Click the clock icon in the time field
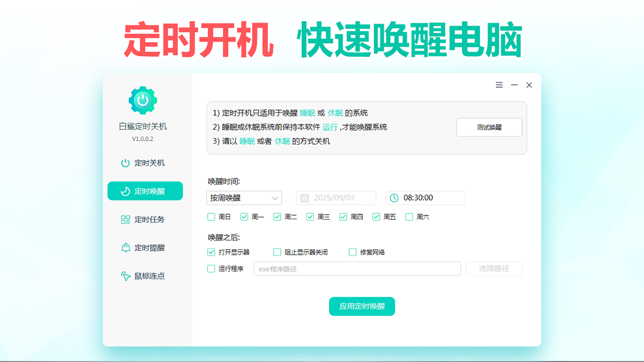This screenshot has height=362, width=644. coord(394,198)
